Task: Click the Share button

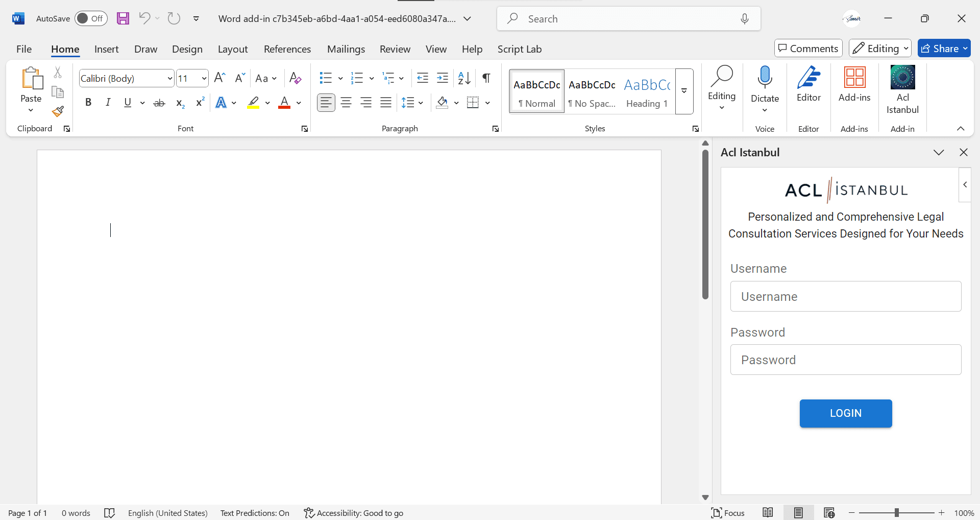Action: point(944,48)
